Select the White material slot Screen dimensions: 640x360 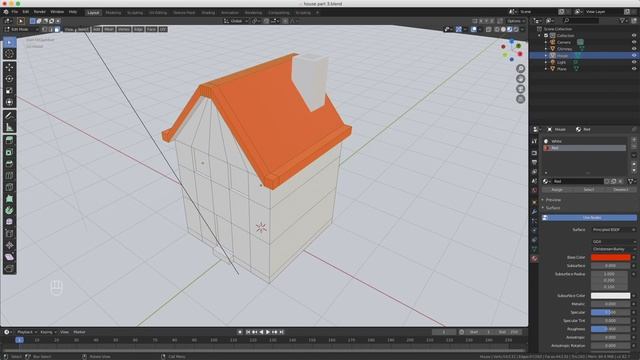(x=584, y=141)
